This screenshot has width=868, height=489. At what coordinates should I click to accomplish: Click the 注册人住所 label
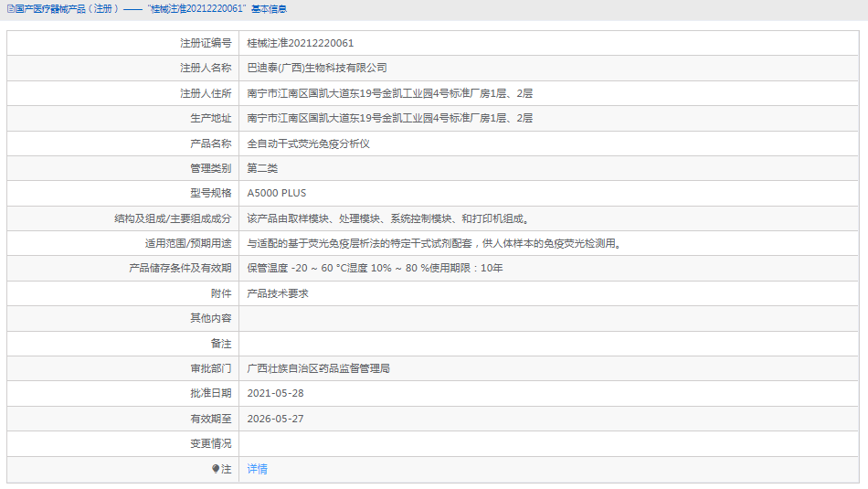click(206, 93)
